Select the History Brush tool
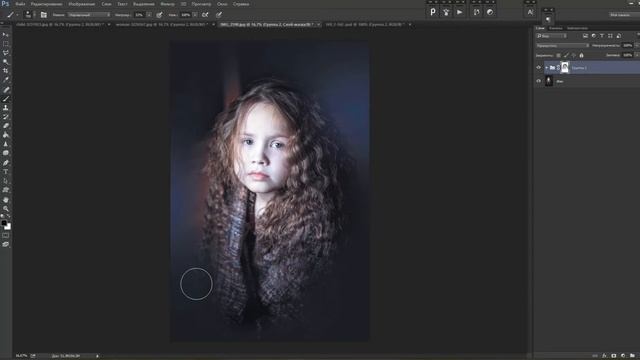640x360 pixels. [x=6, y=117]
